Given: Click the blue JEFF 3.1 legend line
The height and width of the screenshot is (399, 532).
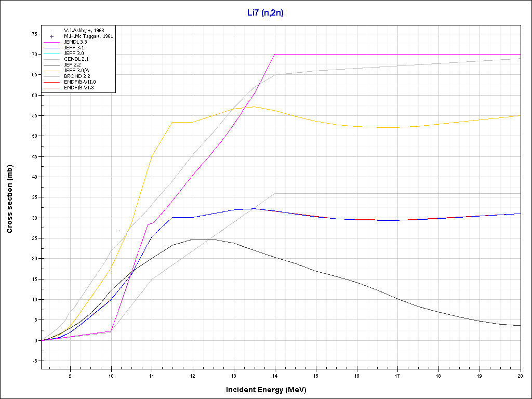Looking at the screenshot, I should (x=51, y=48).
